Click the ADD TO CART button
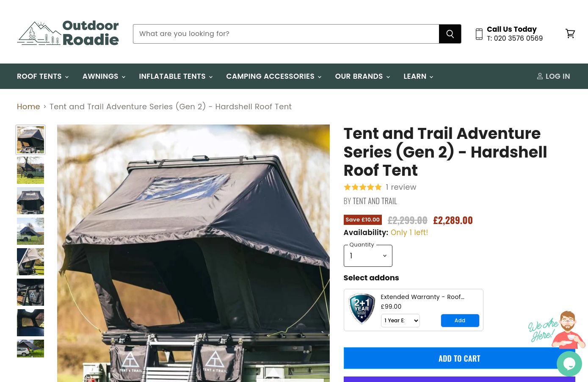The image size is (588, 382). tap(459, 358)
